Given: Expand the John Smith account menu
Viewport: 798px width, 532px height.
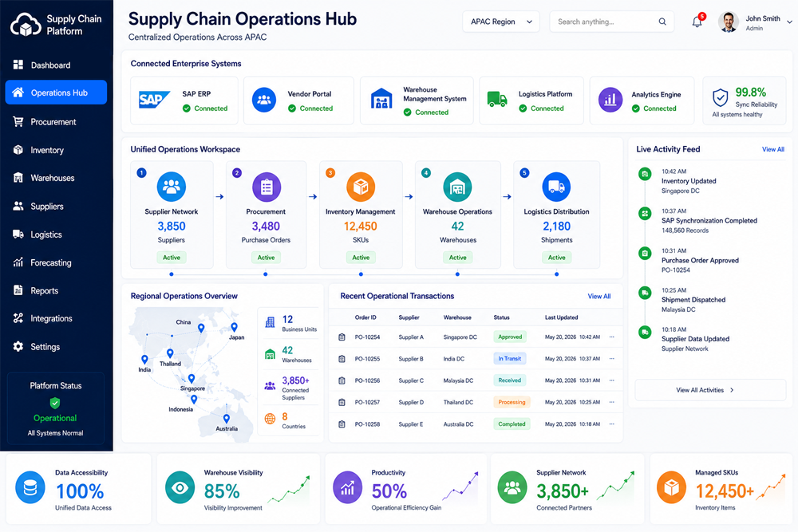Looking at the screenshot, I should [789, 22].
